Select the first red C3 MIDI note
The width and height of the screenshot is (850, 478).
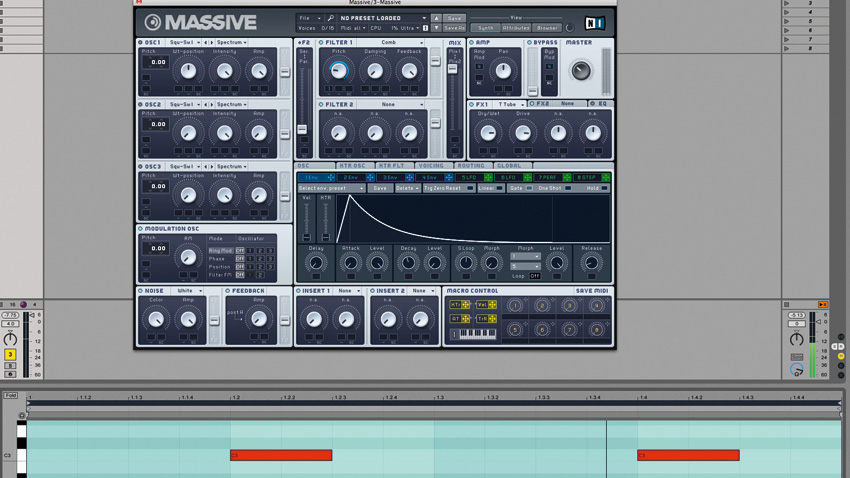pos(281,455)
